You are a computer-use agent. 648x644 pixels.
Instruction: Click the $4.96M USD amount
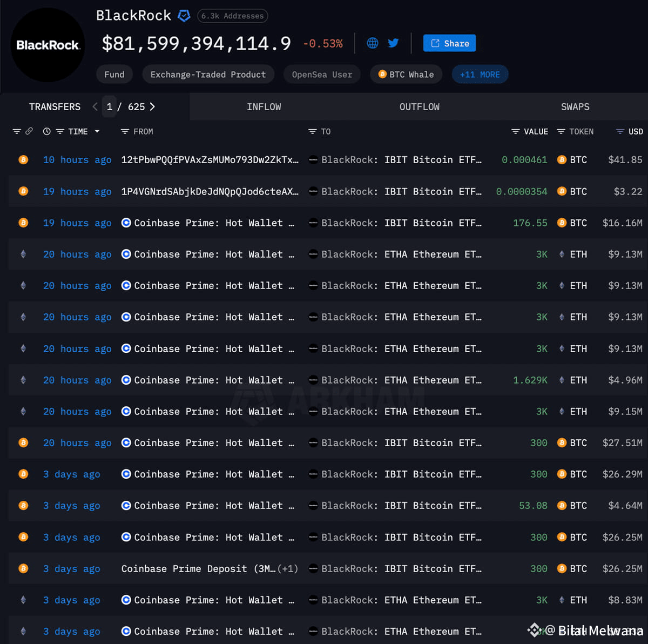point(625,380)
